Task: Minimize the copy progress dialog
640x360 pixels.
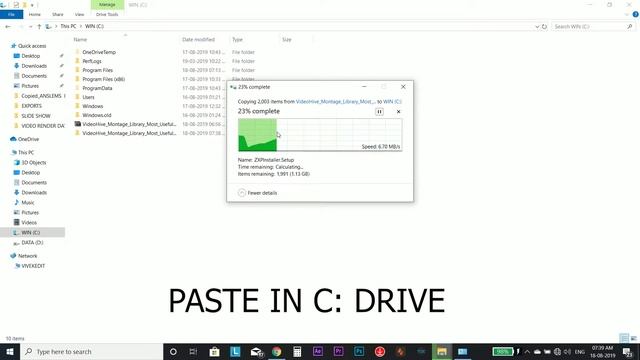Action: coord(364,87)
